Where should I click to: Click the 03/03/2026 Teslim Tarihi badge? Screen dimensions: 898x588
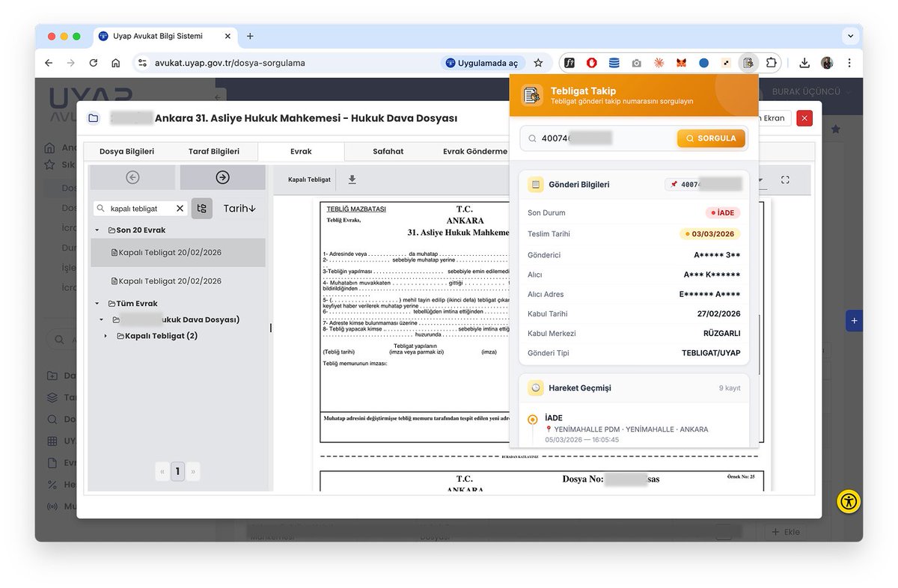(709, 234)
